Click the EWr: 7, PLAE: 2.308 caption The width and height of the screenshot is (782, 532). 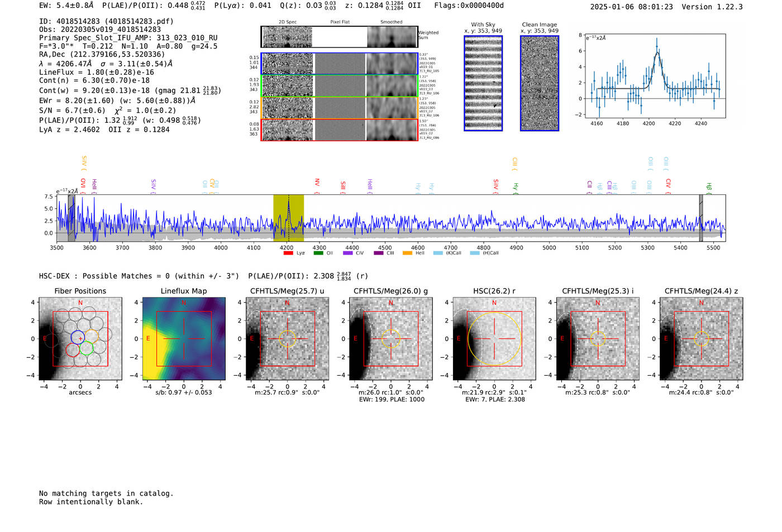click(495, 400)
